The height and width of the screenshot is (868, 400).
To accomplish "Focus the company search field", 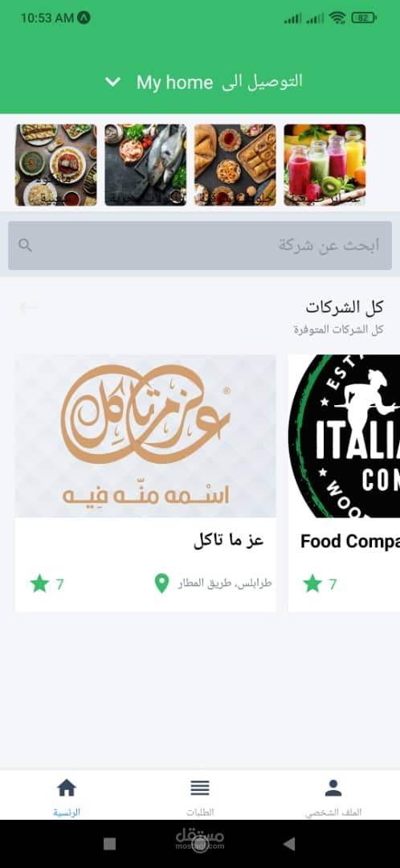I will pos(200,245).
